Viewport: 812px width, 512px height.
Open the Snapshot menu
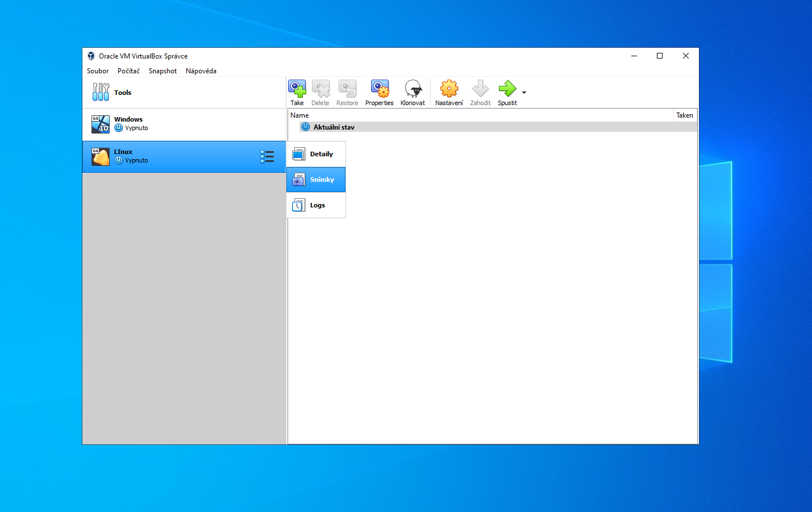coord(163,71)
